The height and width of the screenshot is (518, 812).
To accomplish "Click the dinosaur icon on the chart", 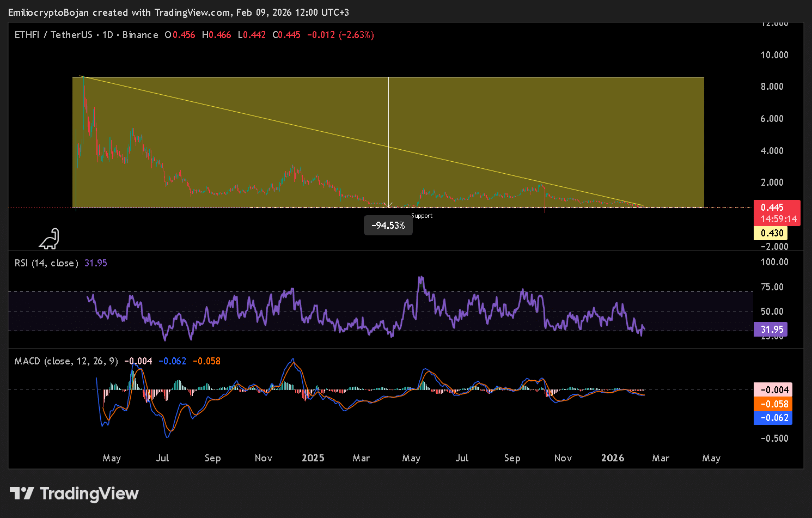I will coord(50,239).
